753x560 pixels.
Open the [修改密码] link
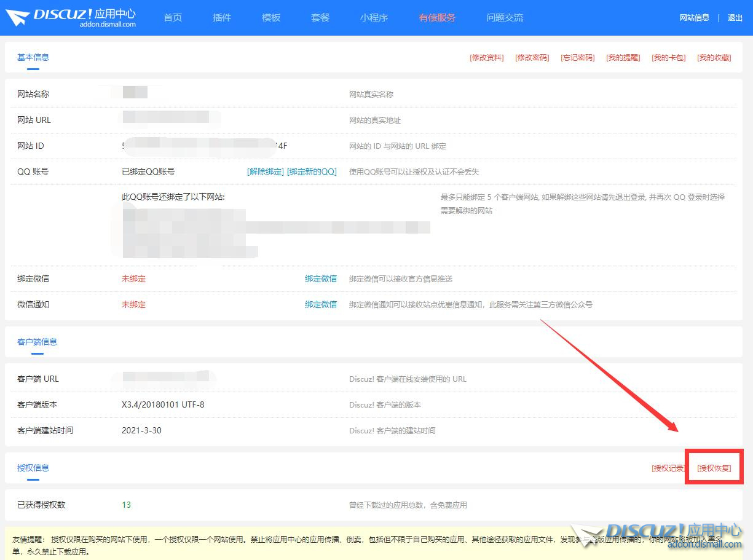click(532, 58)
